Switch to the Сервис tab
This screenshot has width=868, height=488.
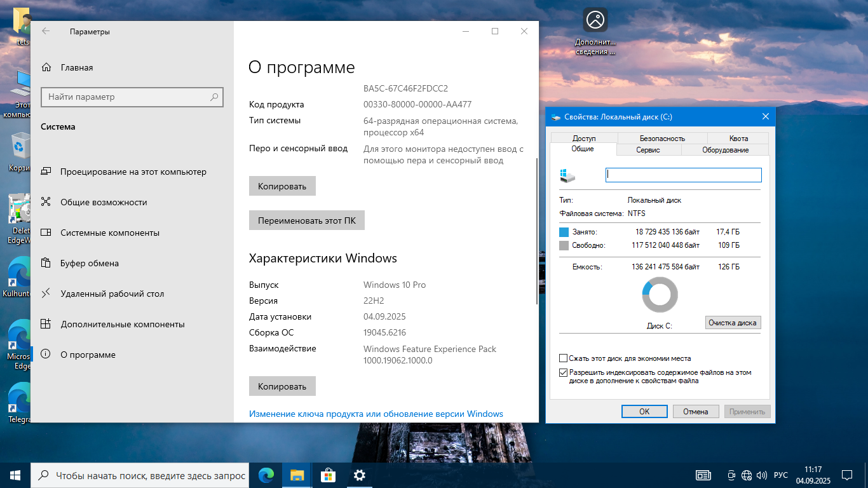648,150
